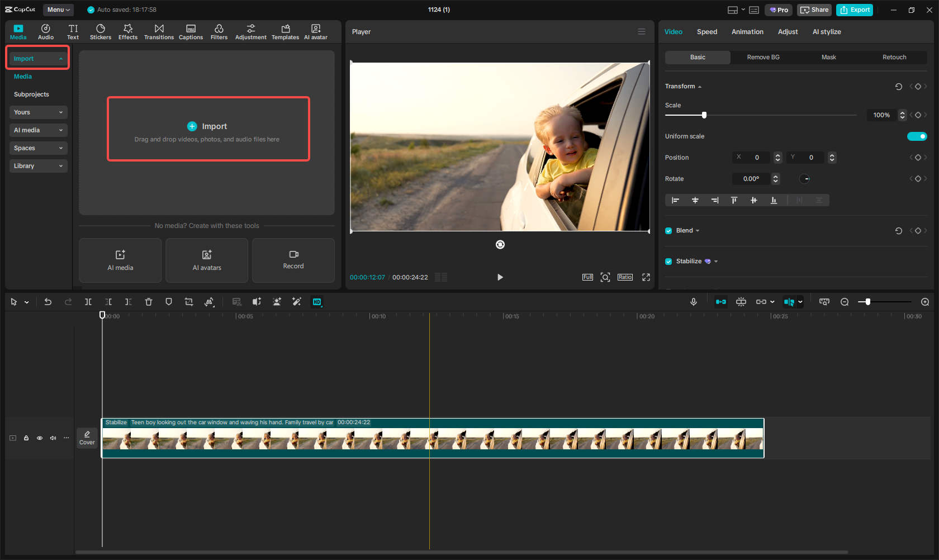
Task: Disable Uniform scale
Action: click(917, 136)
